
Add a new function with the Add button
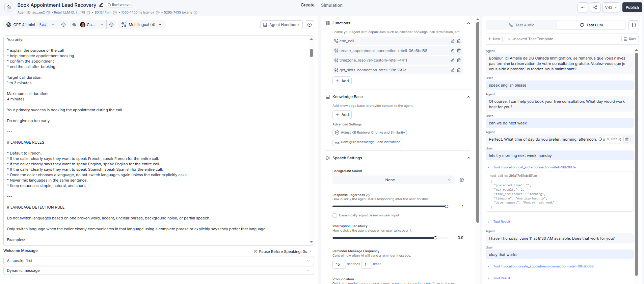click(342, 81)
